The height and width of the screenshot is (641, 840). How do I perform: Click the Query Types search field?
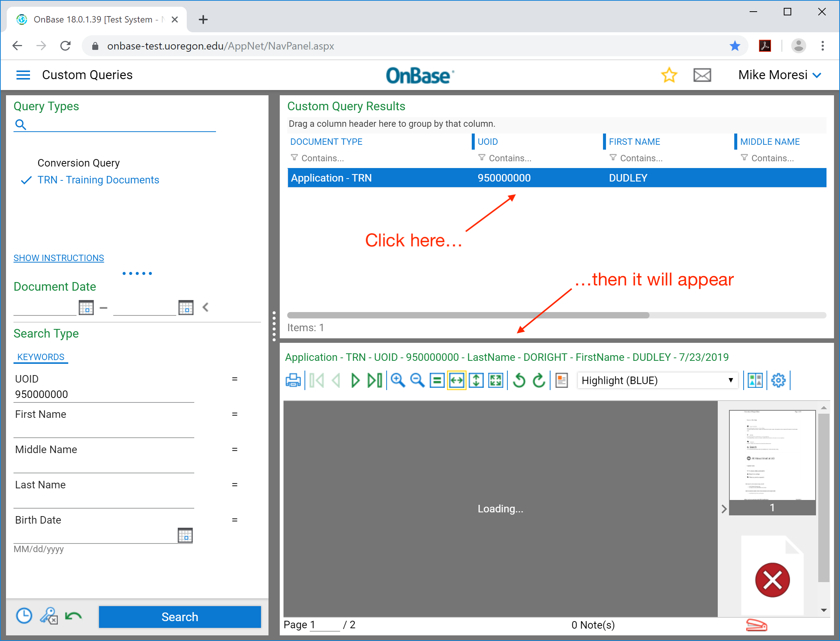pos(114,125)
